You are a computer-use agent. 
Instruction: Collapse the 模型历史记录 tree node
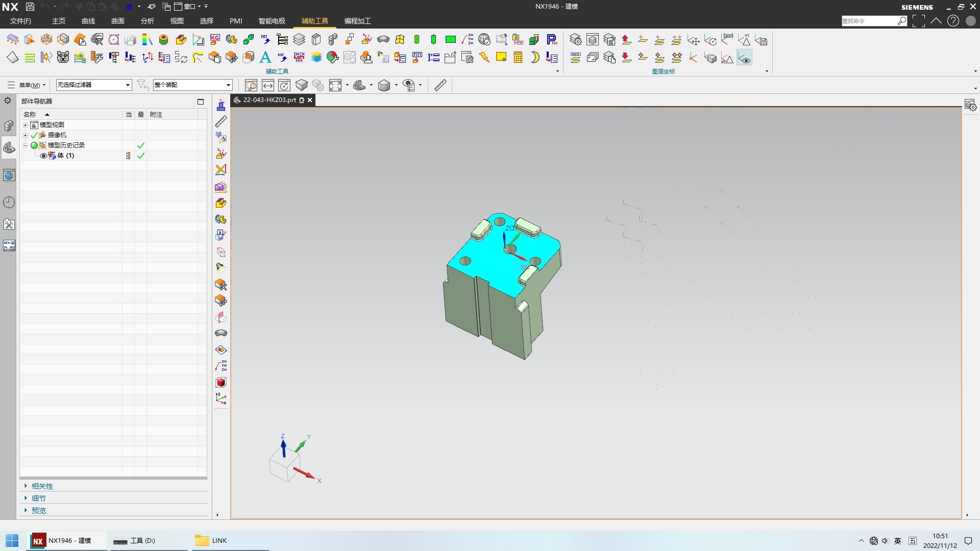25,145
